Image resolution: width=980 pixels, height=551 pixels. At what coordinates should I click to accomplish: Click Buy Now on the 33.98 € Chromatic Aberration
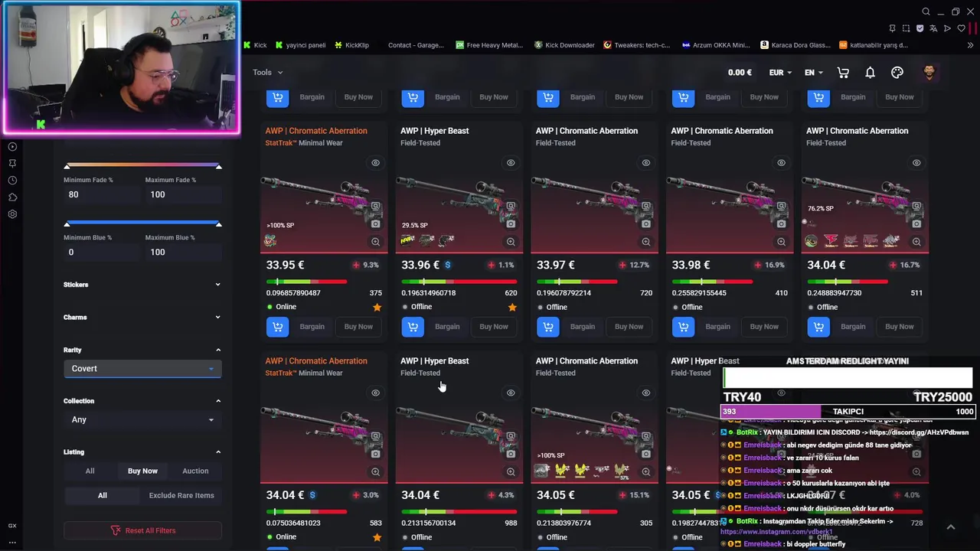(x=764, y=327)
